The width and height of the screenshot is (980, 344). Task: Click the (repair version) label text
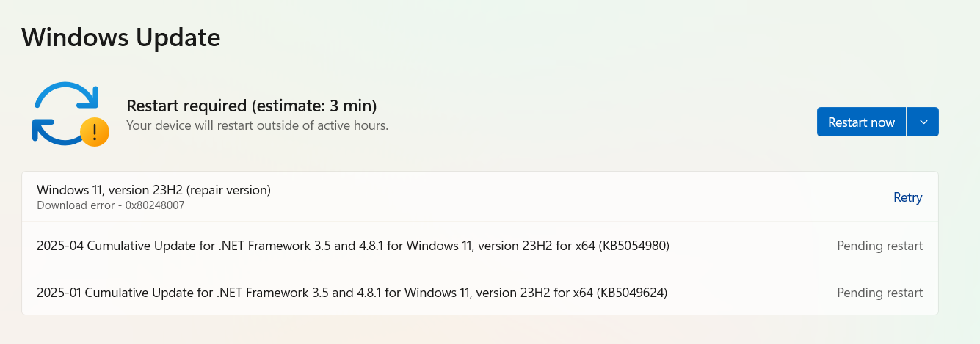(229, 190)
